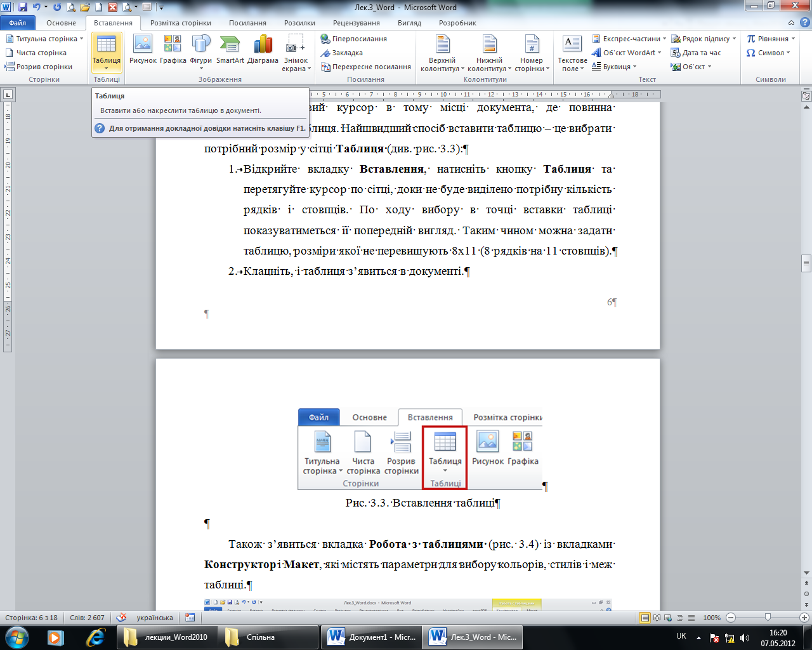Image resolution: width=812 pixels, height=650 pixels.
Task: Open clip art with Графіка
Action: tap(173, 50)
